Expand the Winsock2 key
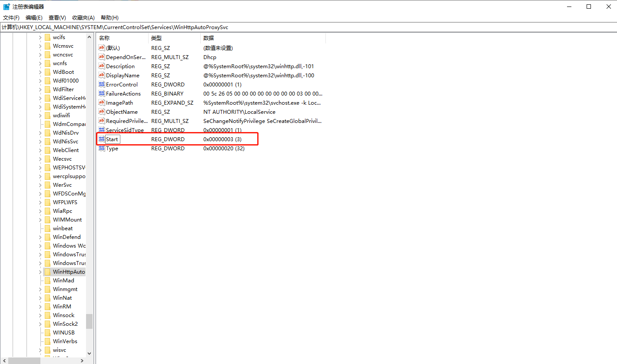 coord(40,324)
